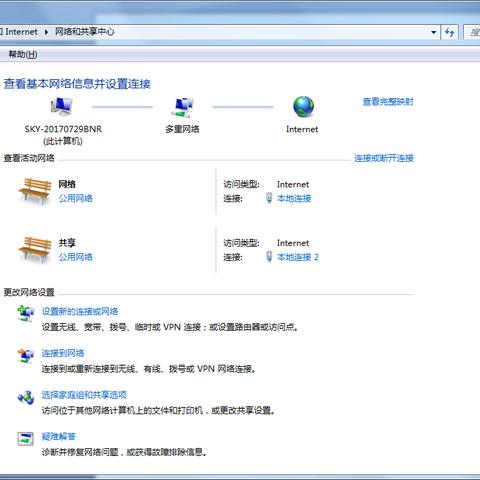The height and width of the screenshot is (480, 480).
Task: Open 查看完整映射 link
Action: pyautogui.click(x=388, y=102)
